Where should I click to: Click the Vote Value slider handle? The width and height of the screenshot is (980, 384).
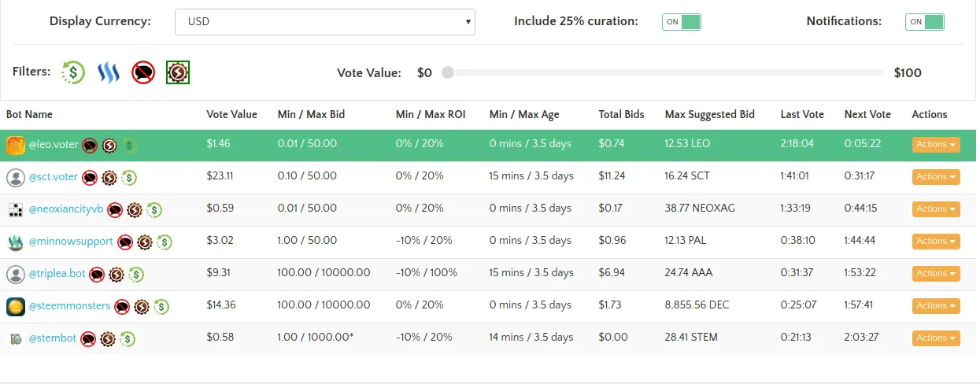(448, 72)
